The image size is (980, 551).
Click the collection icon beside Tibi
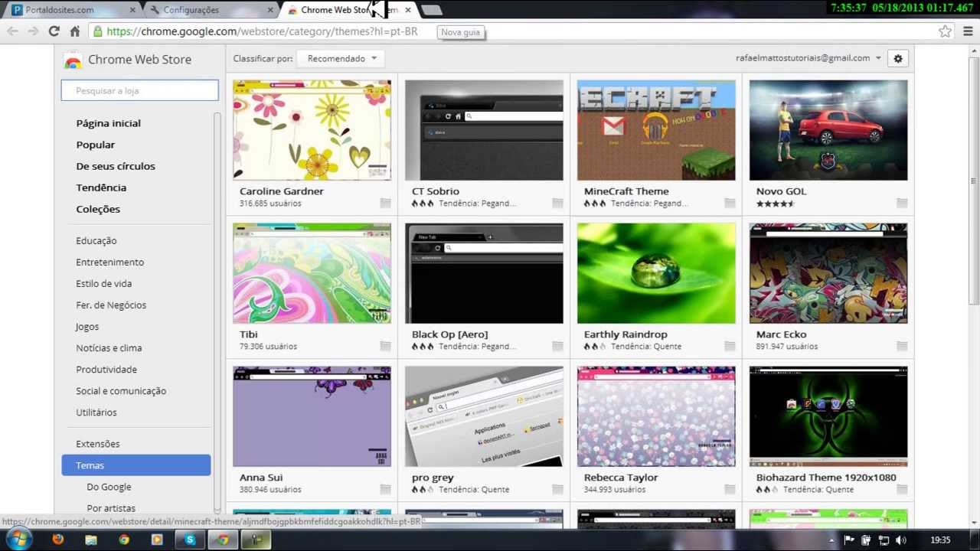coord(385,346)
